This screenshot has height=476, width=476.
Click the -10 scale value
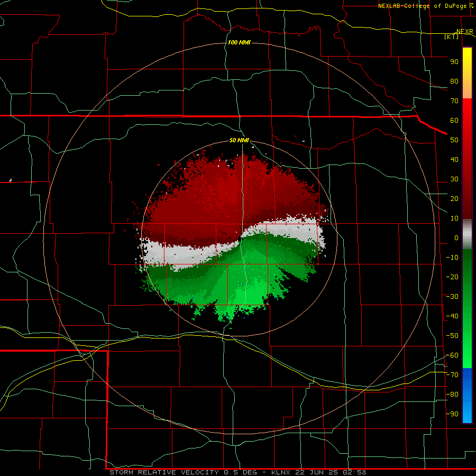pos(452,258)
